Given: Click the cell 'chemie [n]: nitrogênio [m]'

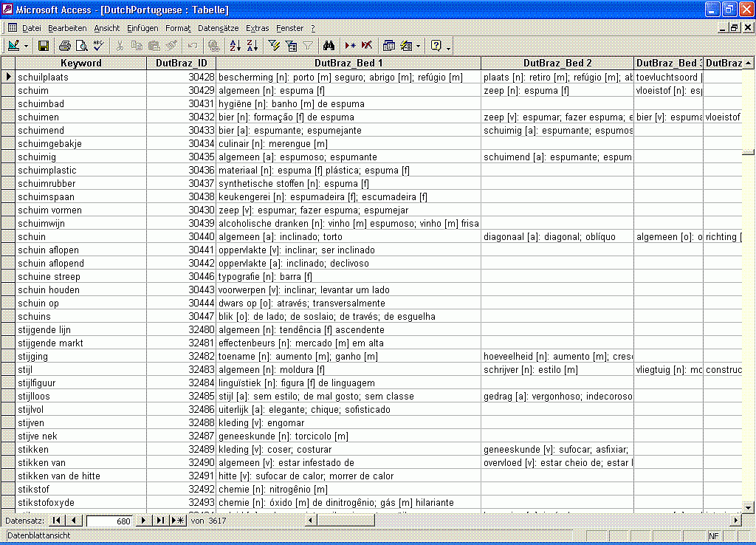Looking at the screenshot, I should (348, 489).
